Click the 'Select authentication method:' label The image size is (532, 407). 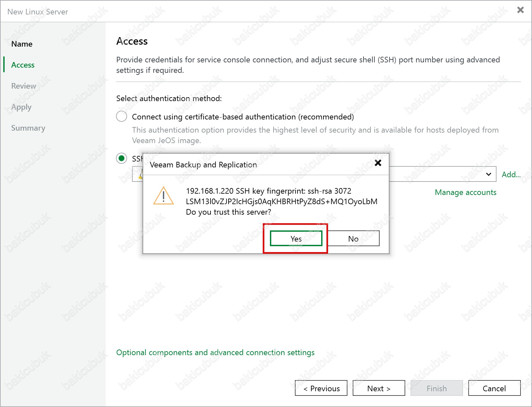169,98
